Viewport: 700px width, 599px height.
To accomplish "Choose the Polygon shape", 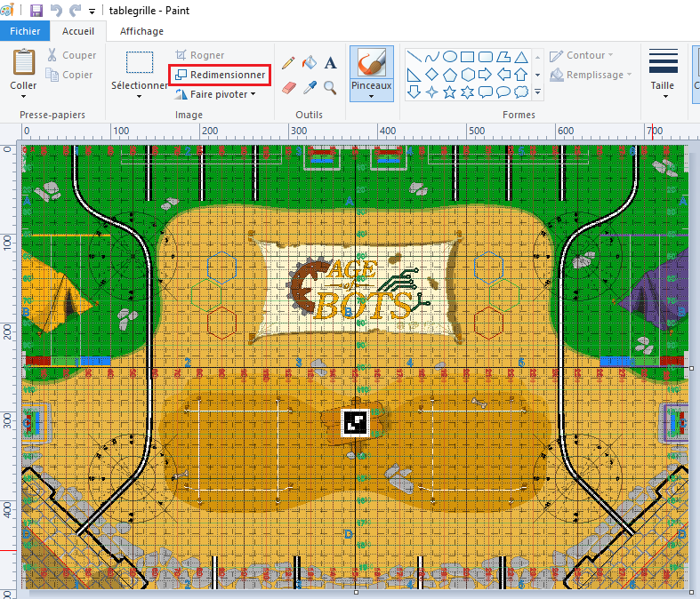I will pyautogui.click(x=503, y=57).
